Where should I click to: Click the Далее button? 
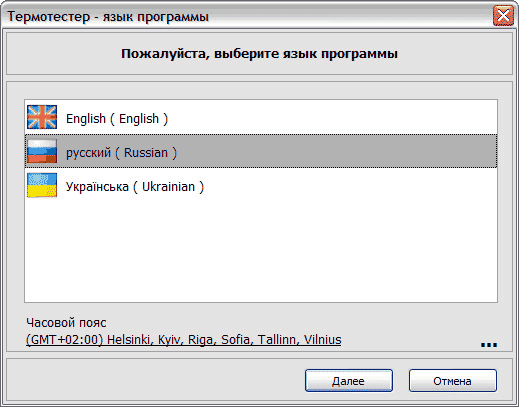349,380
